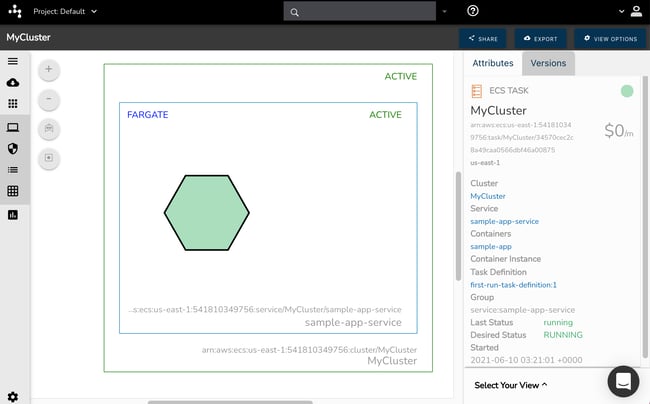Screen dimensions: 650x404
Task: Zoom in with the plus button
Action: 50,70
